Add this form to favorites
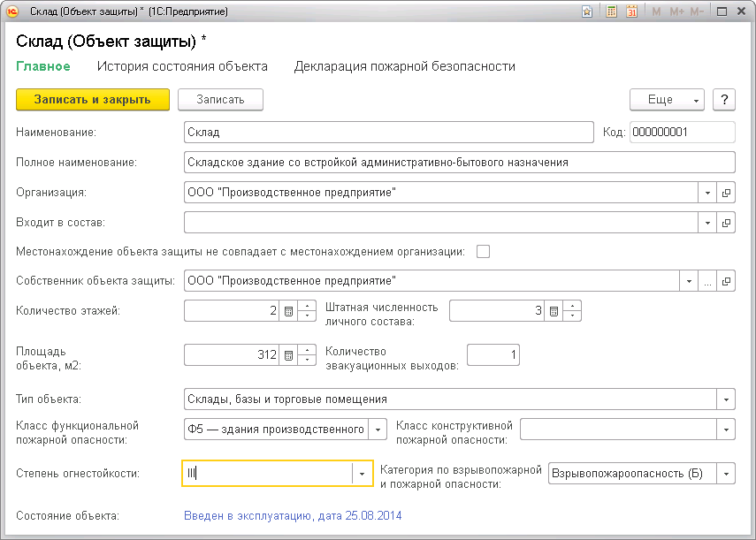This screenshot has width=756, height=540. [587, 12]
